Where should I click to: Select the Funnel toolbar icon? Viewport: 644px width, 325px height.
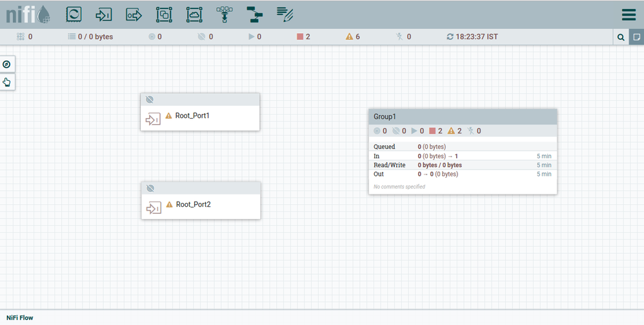[x=224, y=14]
